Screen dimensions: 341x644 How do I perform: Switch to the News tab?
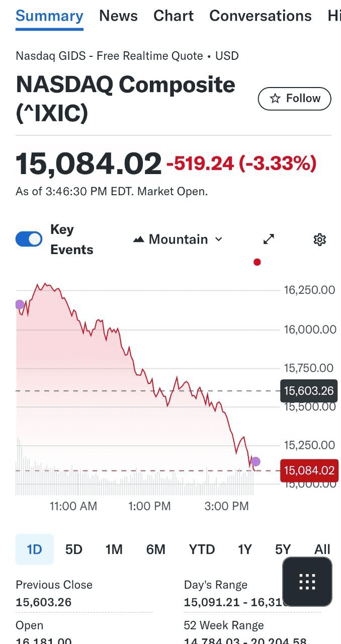tap(118, 16)
